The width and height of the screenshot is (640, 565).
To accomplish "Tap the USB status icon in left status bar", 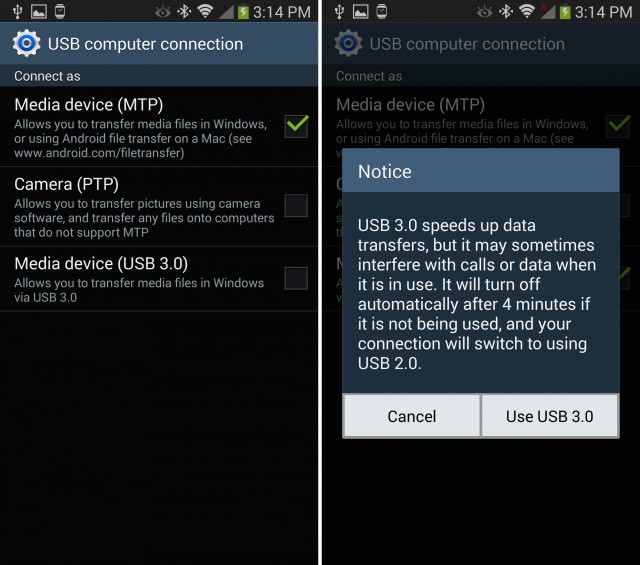I will click(17, 11).
